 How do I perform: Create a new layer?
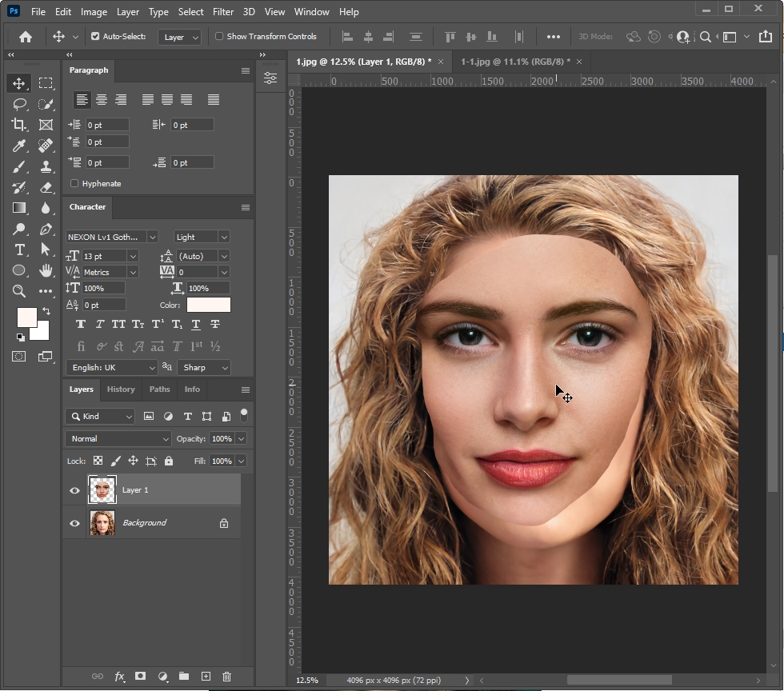coord(205,677)
